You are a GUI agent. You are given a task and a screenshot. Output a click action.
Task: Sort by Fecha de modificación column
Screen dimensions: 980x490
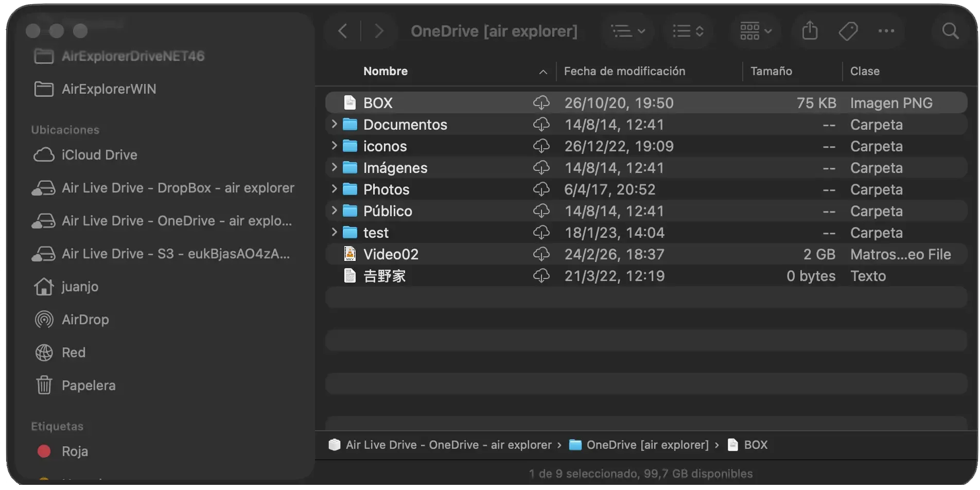tap(624, 71)
